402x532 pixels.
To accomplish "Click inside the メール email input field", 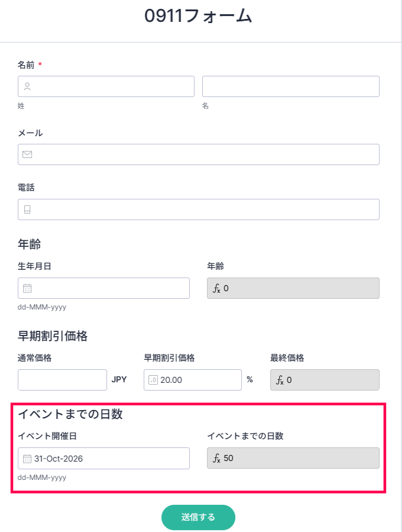I will [x=199, y=154].
